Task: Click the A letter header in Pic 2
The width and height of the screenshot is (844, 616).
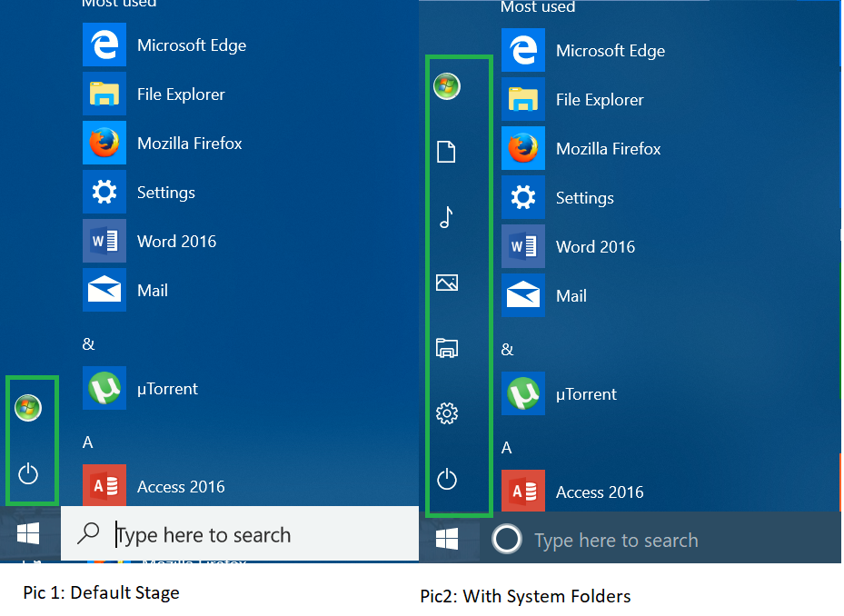Action: click(507, 448)
